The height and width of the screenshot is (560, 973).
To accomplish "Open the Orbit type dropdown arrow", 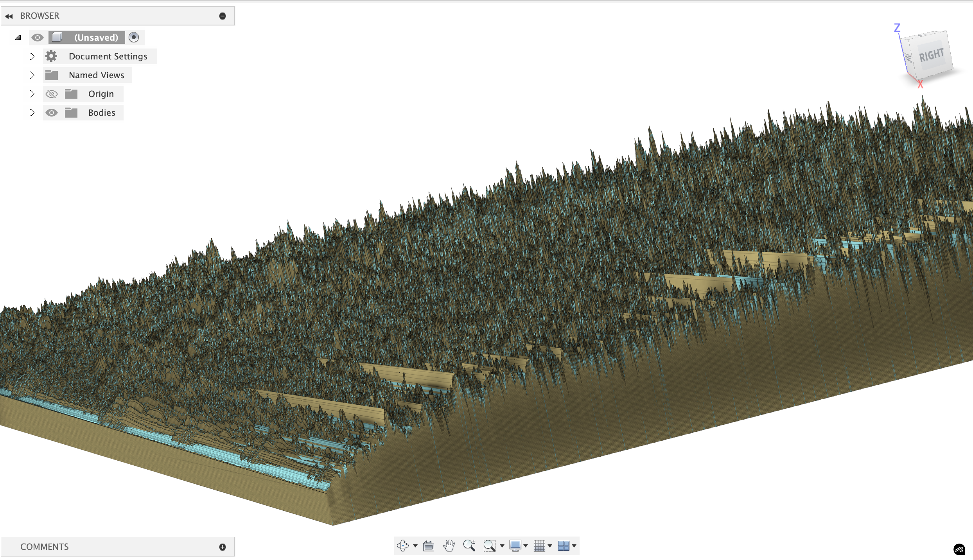I will (x=415, y=546).
